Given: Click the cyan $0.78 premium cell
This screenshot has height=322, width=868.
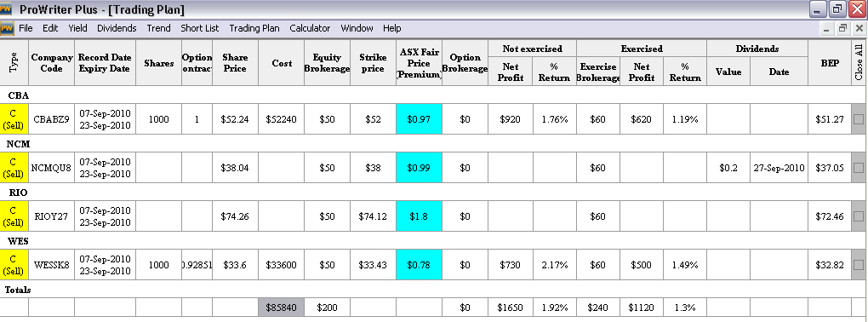Looking at the screenshot, I should pyautogui.click(x=419, y=265).
